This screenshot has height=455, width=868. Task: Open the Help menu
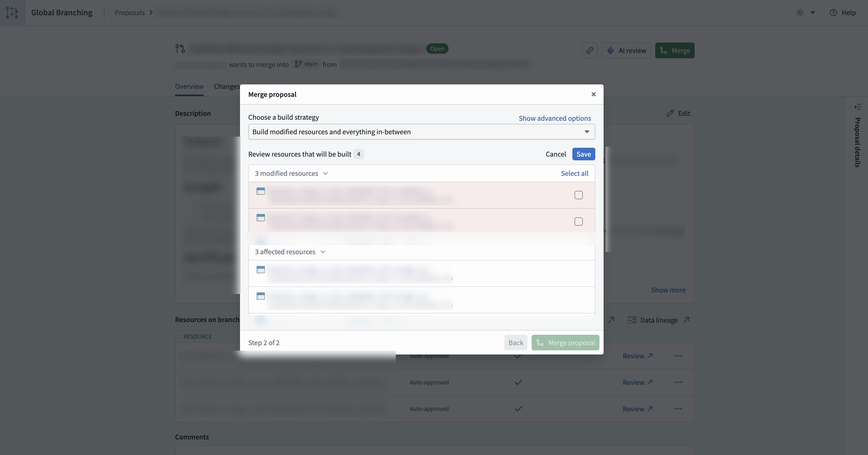coord(842,12)
